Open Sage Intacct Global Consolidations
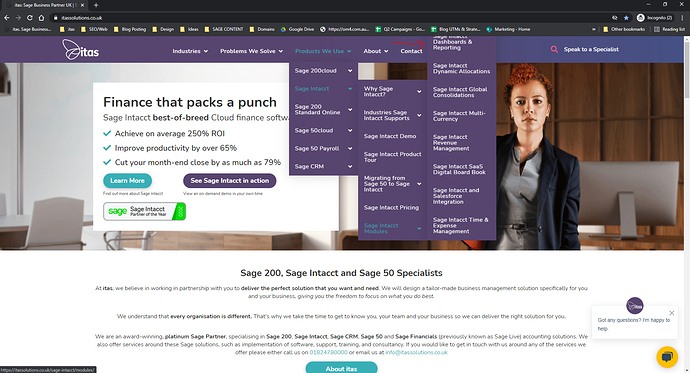 [460, 92]
